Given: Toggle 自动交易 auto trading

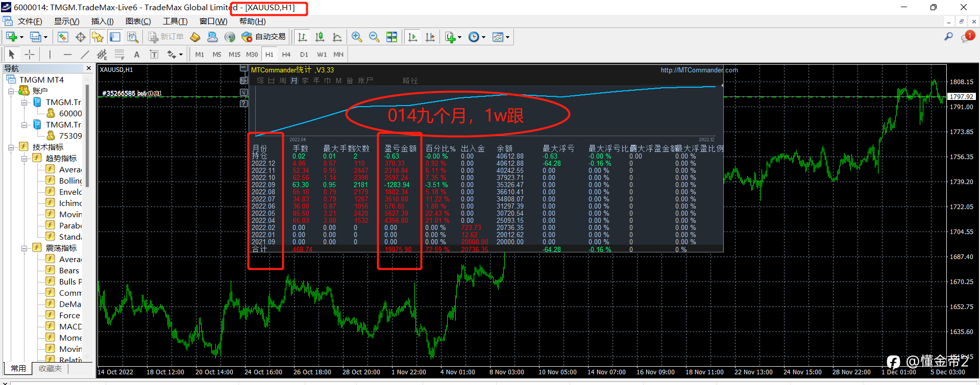Looking at the screenshot, I should (x=263, y=37).
